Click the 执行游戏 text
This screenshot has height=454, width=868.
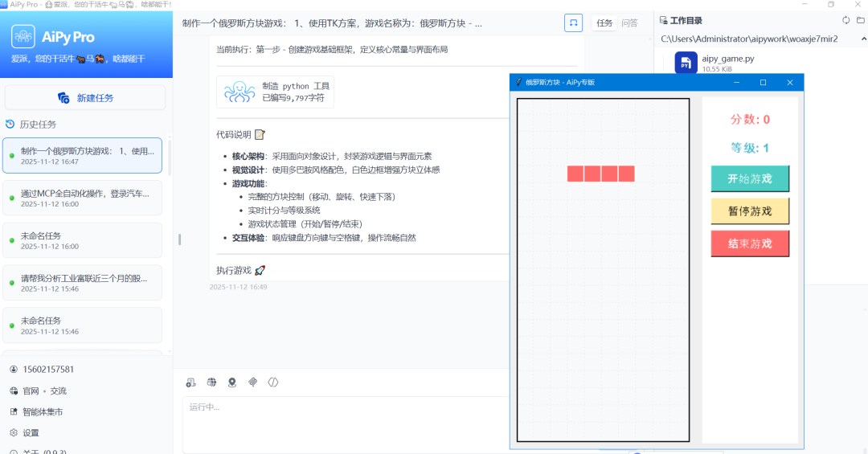pos(234,270)
